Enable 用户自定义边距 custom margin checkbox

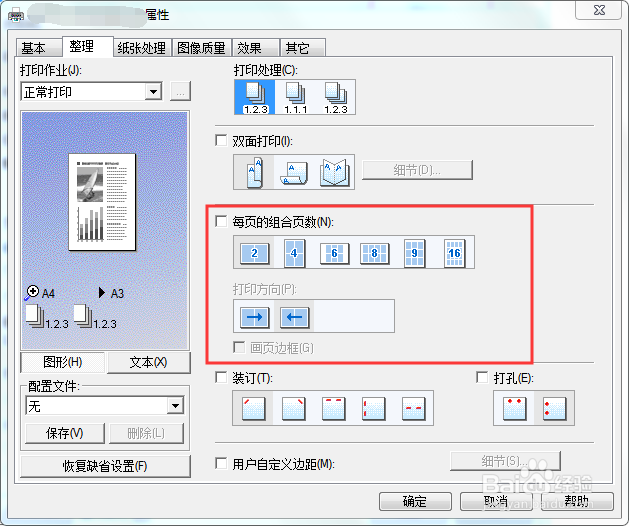tap(221, 463)
